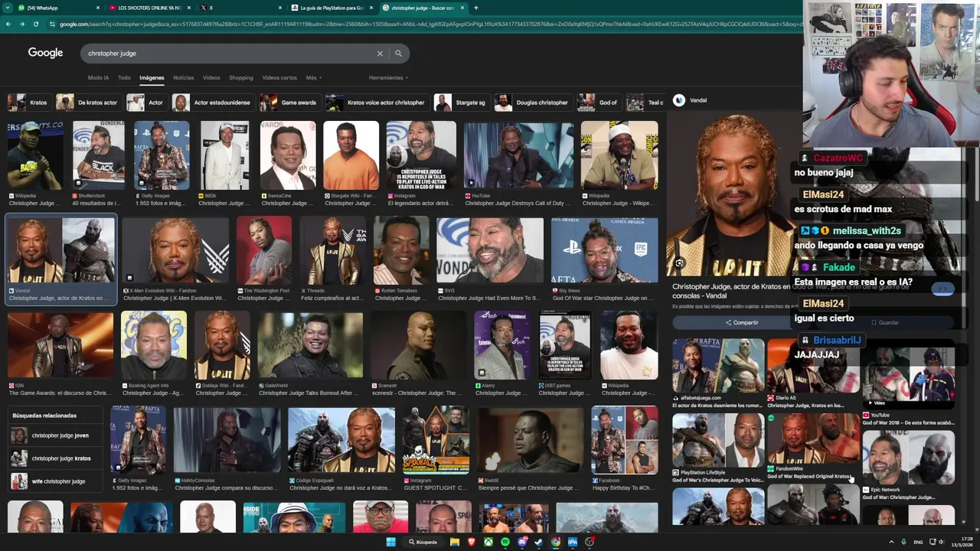This screenshot has width=980, height=551.
Task: Select the Modo IA search filter
Action: [x=98, y=77]
